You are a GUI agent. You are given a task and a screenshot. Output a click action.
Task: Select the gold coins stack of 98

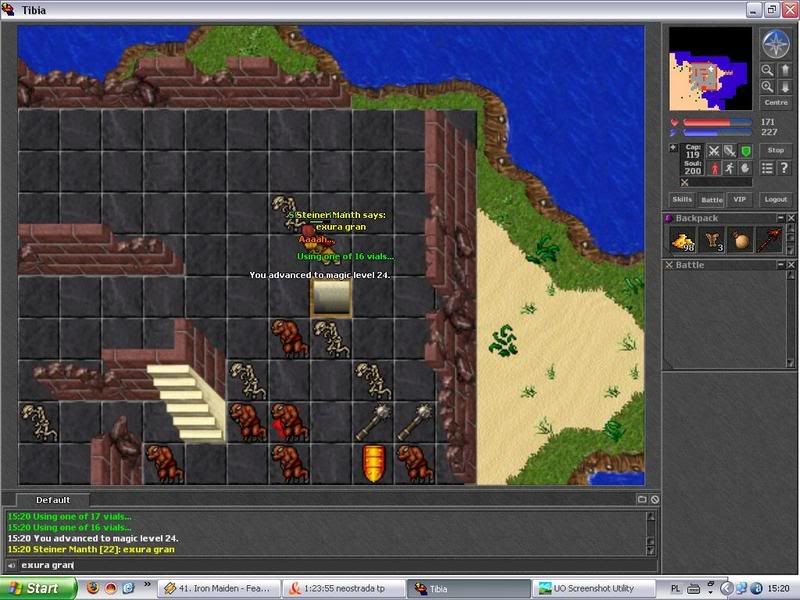point(683,240)
